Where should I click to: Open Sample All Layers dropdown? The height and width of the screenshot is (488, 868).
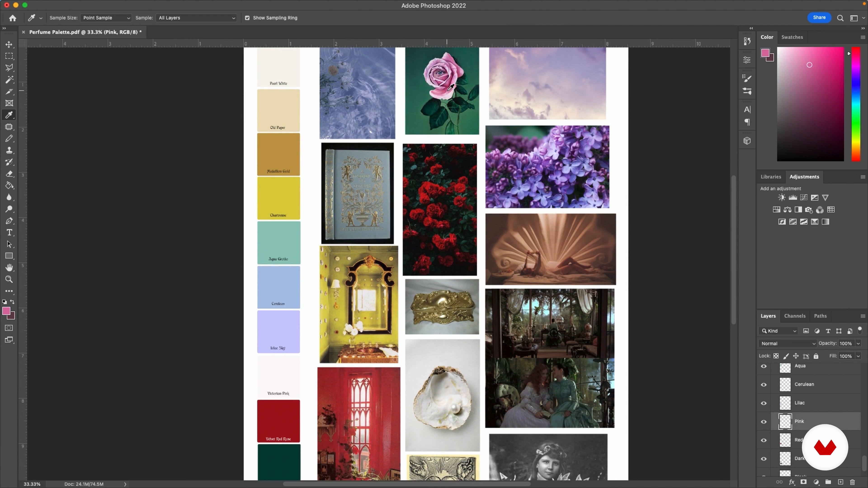click(196, 18)
